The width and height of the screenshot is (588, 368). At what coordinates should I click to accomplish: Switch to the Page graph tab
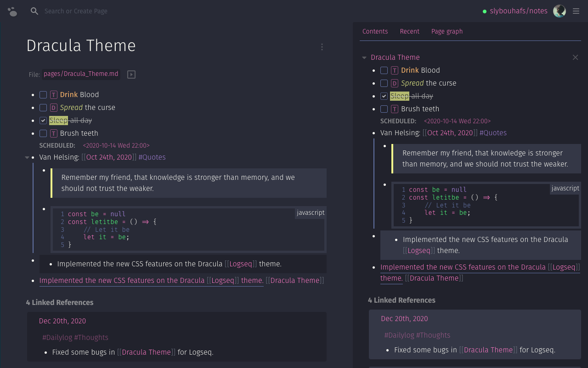[x=447, y=31]
